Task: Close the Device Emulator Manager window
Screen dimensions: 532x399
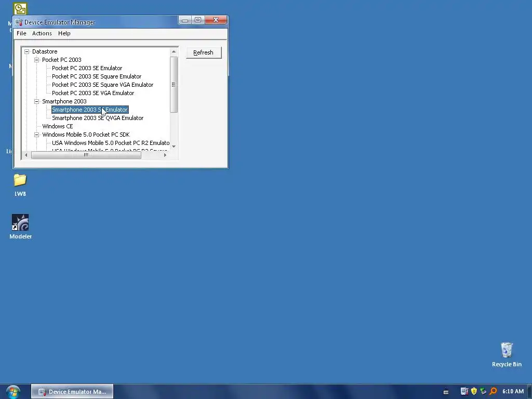Action: tap(216, 20)
